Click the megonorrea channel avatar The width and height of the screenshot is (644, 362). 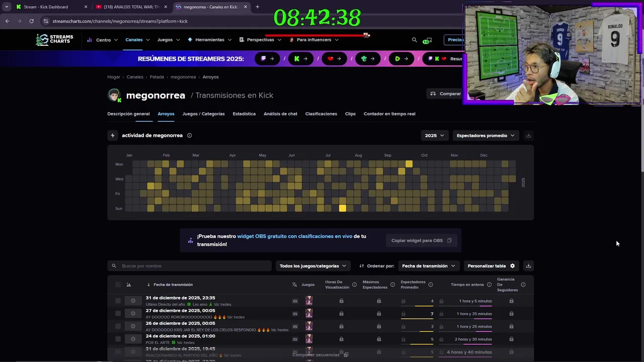tap(114, 95)
